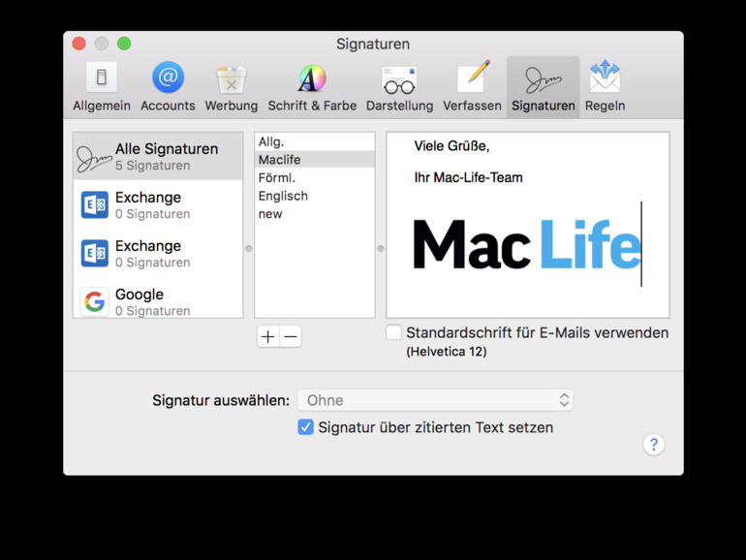This screenshot has height=560, width=746.
Task: Click the Mac Life logo image in signature
Action: [527, 244]
